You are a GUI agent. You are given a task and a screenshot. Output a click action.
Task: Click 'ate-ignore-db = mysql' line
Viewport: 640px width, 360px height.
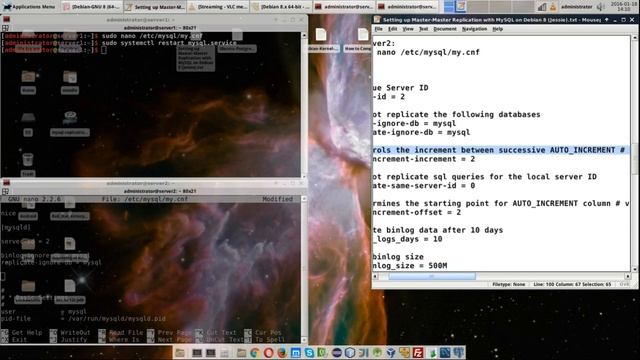421,132
